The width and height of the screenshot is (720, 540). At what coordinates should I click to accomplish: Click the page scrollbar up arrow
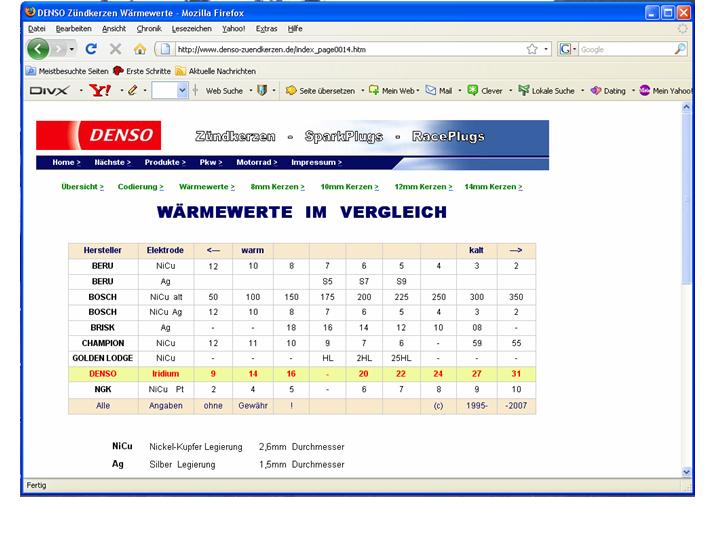(686, 107)
